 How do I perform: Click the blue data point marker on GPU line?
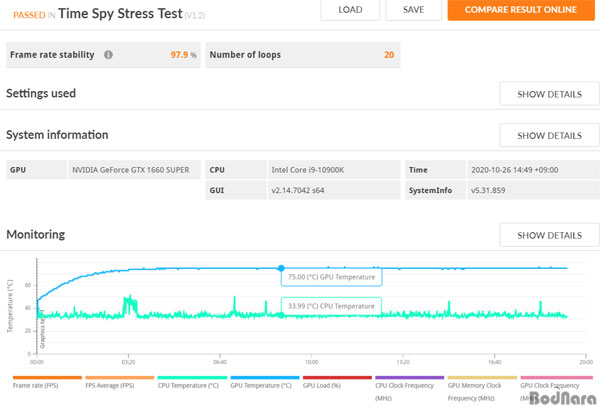[280, 267]
